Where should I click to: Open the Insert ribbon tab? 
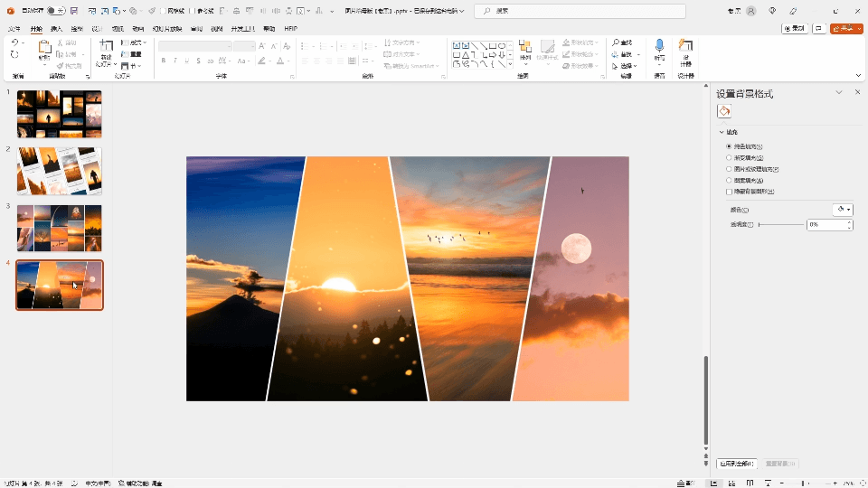(56, 29)
